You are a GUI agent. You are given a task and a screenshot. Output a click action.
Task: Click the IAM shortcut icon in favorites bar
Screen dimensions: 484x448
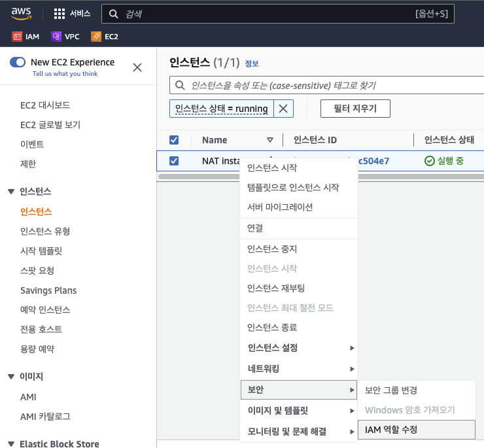click(x=17, y=37)
